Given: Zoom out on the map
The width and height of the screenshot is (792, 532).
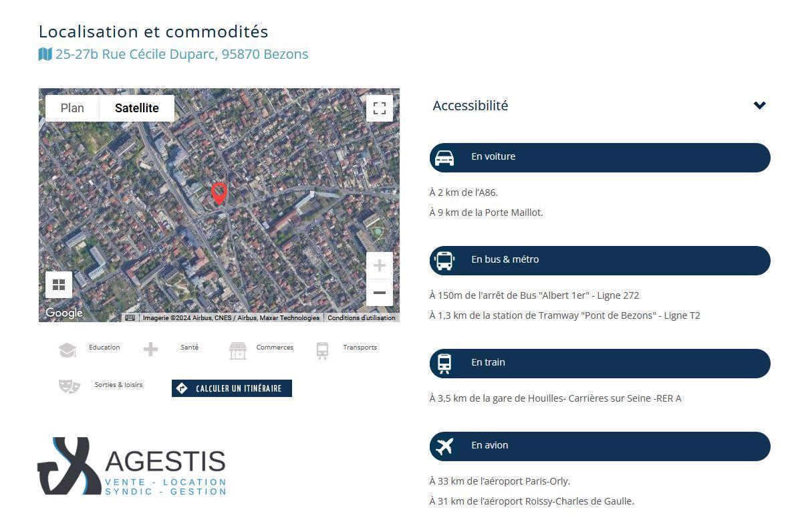Looking at the screenshot, I should (x=380, y=293).
